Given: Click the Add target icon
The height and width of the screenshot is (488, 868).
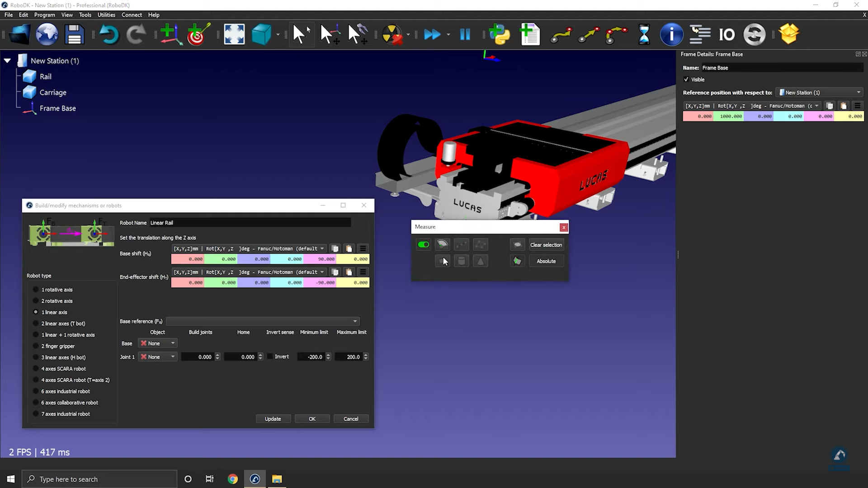Looking at the screenshot, I should tap(198, 34).
